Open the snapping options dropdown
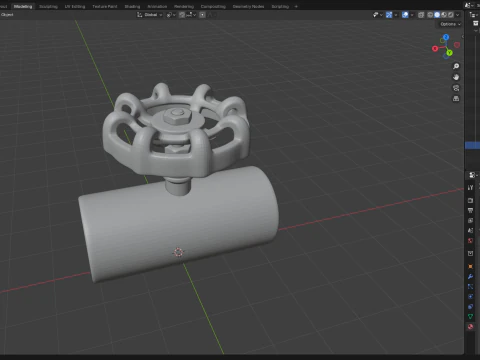The height and width of the screenshot is (360, 480). coord(191,15)
